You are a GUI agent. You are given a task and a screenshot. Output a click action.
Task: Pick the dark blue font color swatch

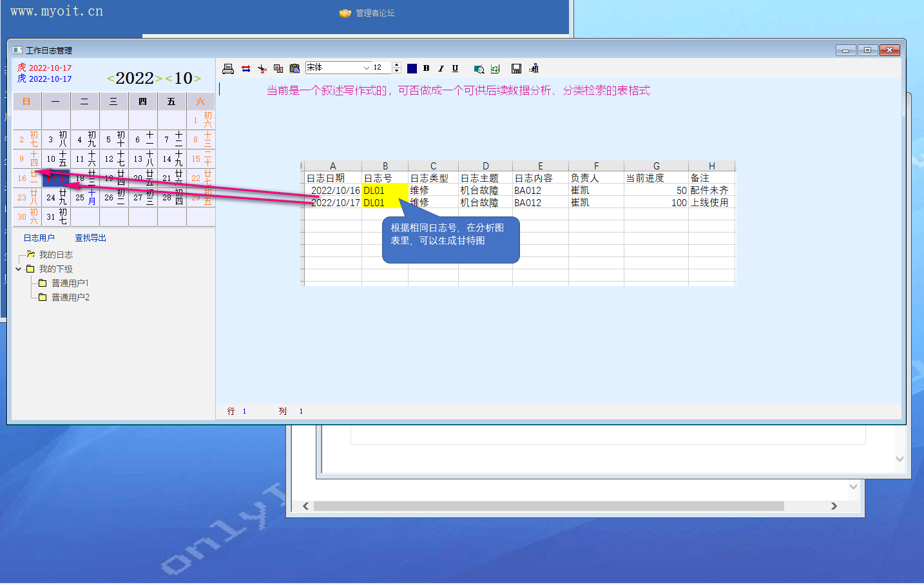tap(412, 68)
